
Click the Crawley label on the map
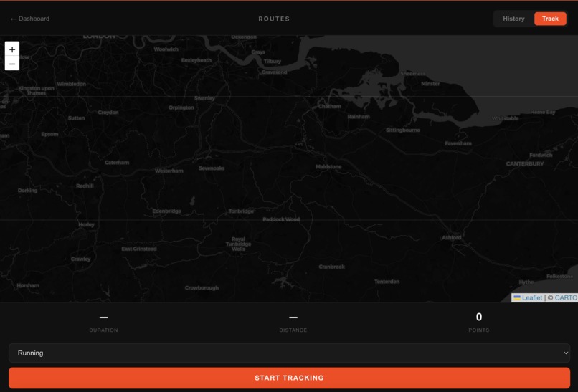tap(81, 259)
